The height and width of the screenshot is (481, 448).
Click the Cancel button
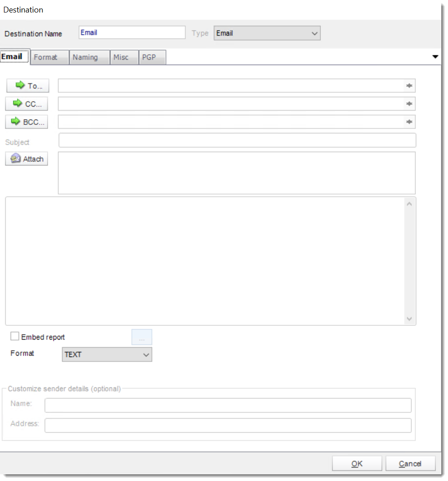410,464
